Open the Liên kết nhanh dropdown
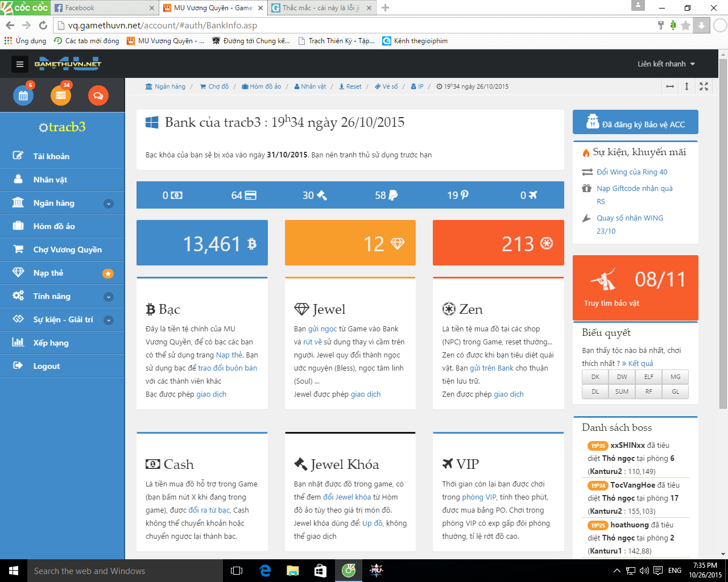The image size is (728, 582). pyautogui.click(x=666, y=64)
